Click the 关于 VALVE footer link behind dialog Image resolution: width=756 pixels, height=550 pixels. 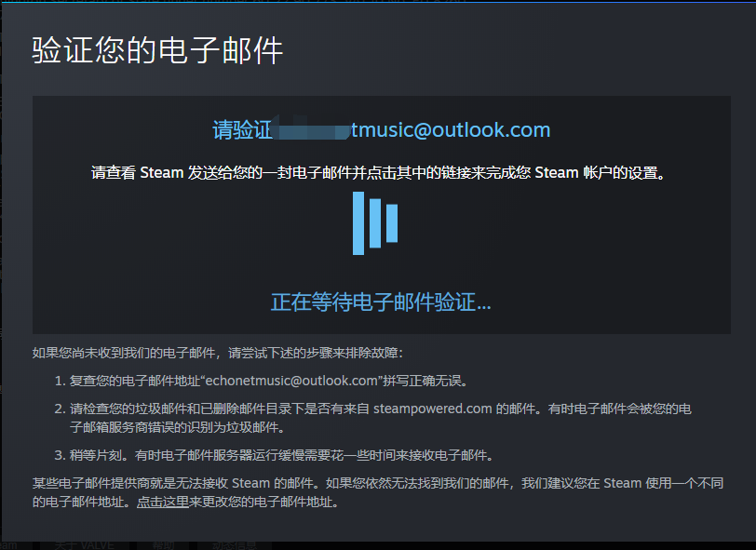click(x=85, y=545)
